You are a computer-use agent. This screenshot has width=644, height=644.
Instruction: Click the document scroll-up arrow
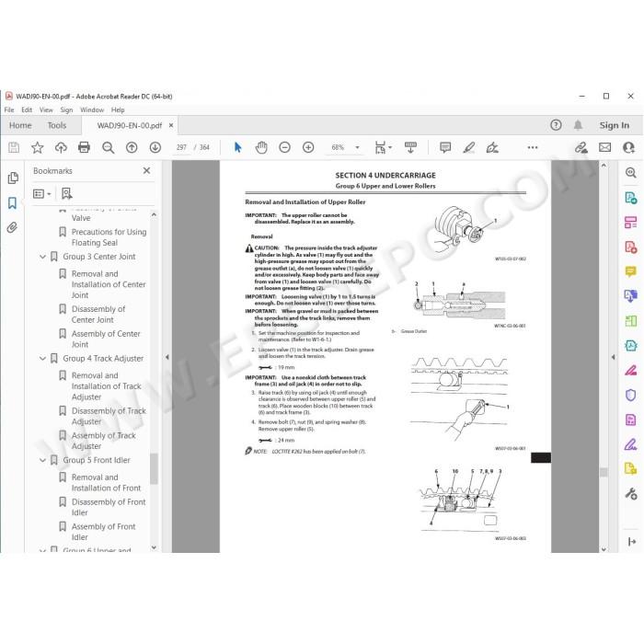point(604,165)
